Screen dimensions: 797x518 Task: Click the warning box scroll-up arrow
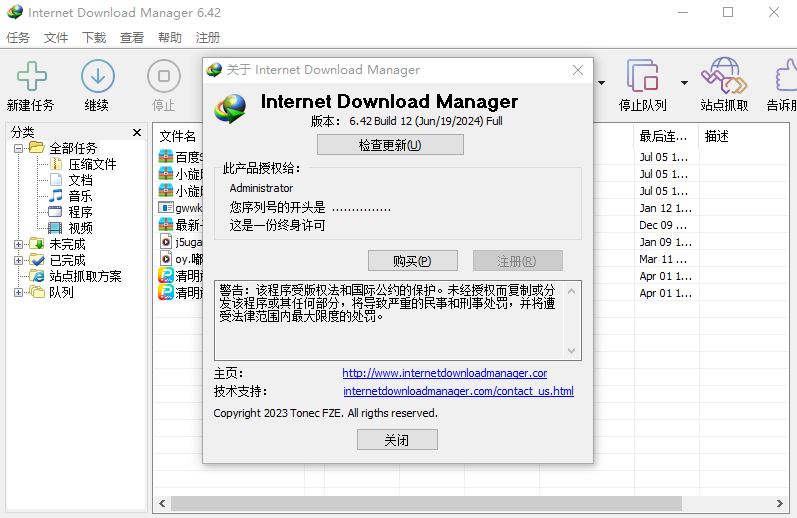(571, 291)
